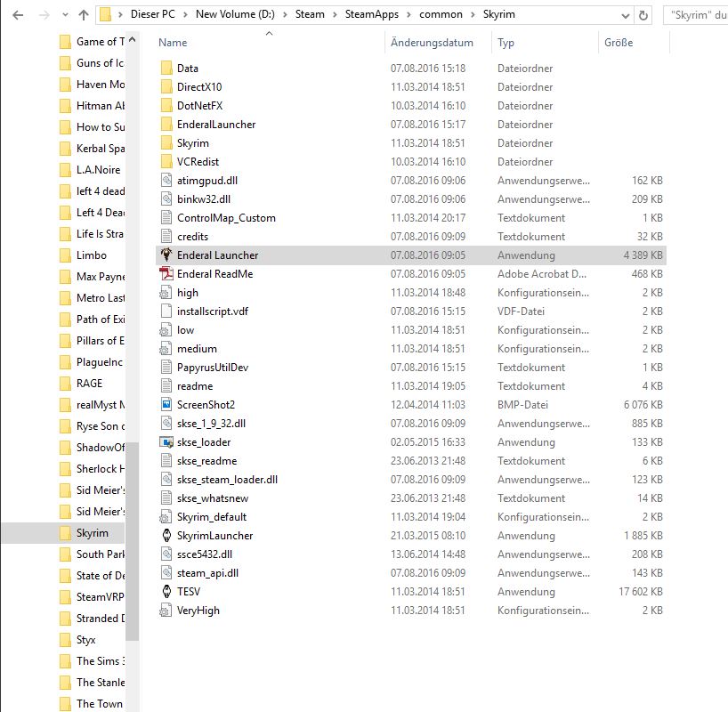Click the SkyrimLauncher application icon
Image resolution: width=728 pixels, height=712 pixels.
pos(166,536)
